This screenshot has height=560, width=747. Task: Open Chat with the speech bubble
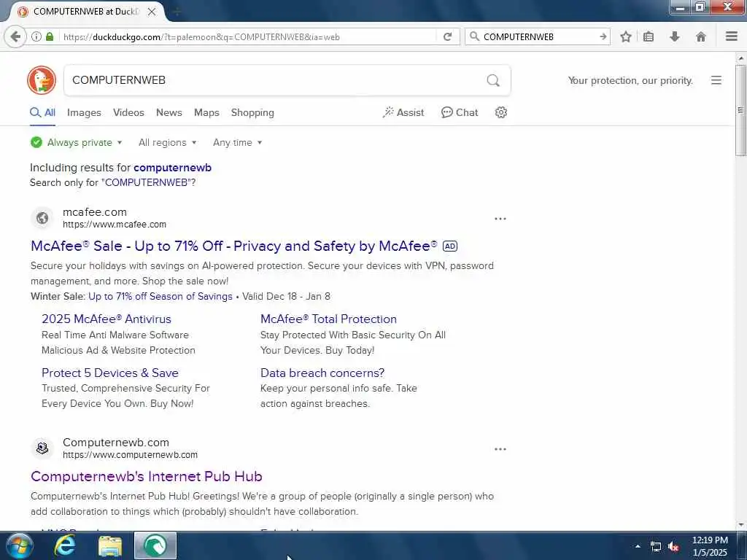tap(460, 112)
